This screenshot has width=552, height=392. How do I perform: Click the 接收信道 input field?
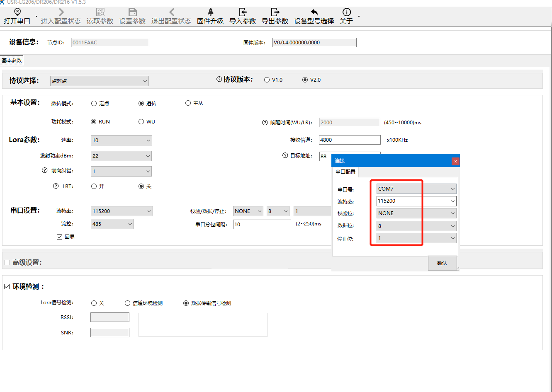coord(349,140)
